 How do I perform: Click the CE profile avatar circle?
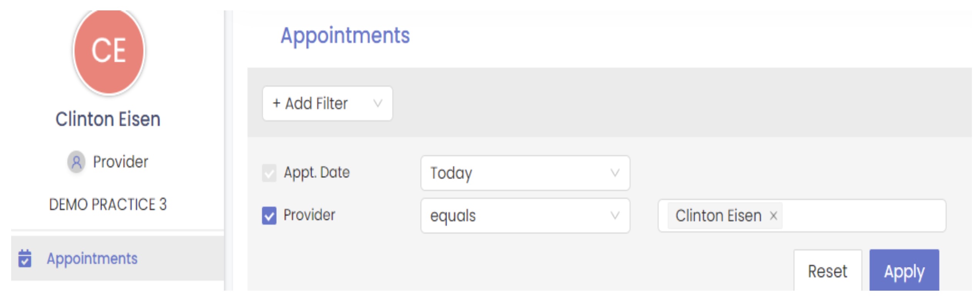(109, 51)
